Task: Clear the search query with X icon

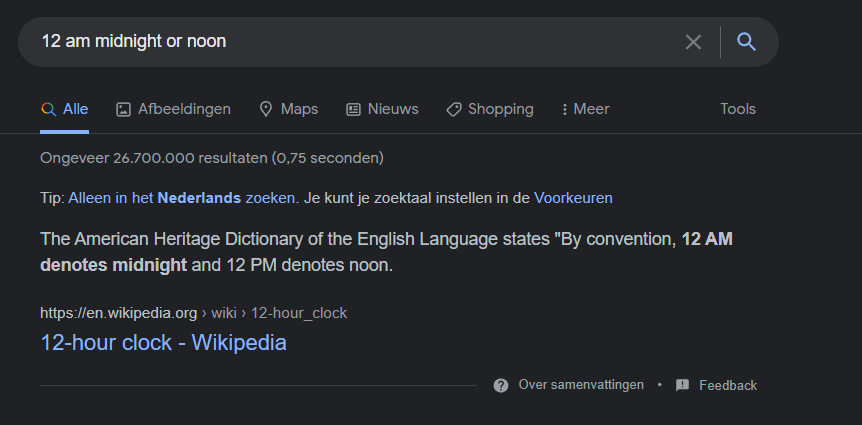Action: (693, 42)
